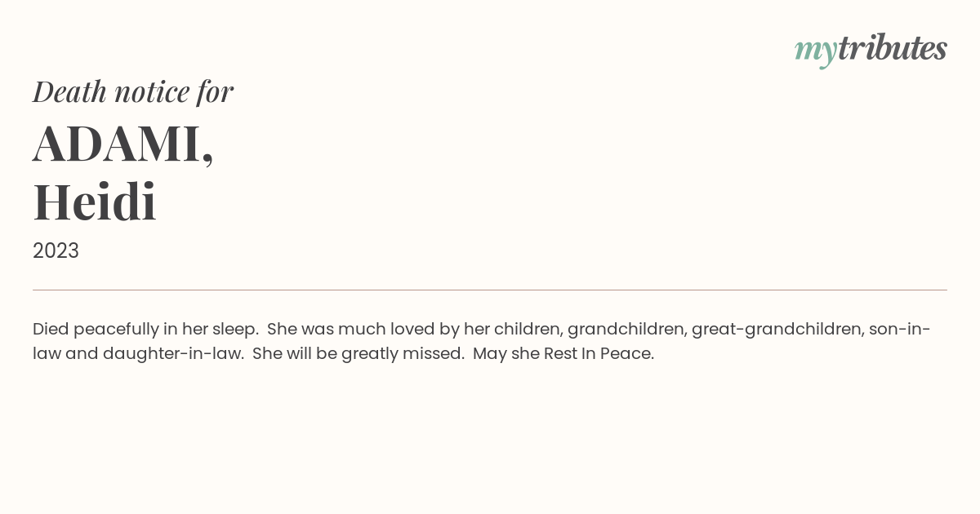This screenshot has width=980, height=514.
Task: Click the word "daughter-in-law"
Action: [171, 354]
